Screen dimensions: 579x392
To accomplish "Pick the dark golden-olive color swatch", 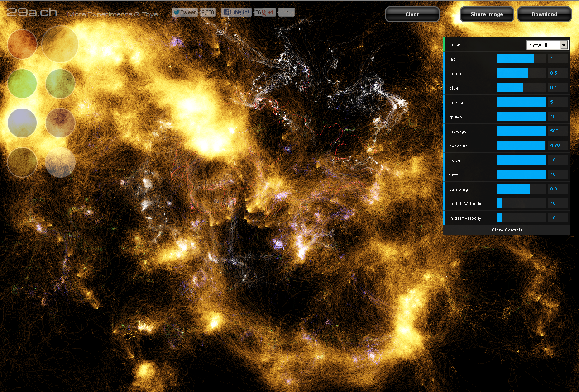I will tap(22, 162).
